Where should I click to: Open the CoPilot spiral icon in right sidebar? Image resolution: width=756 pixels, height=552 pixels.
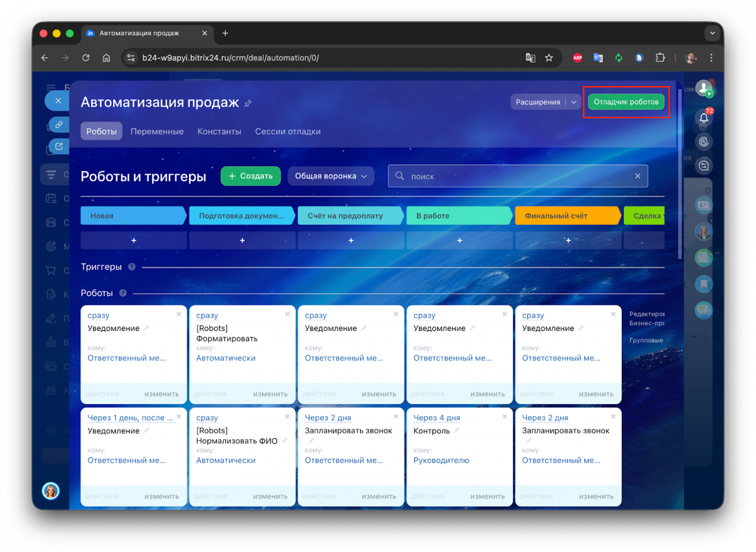tap(704, 142)
